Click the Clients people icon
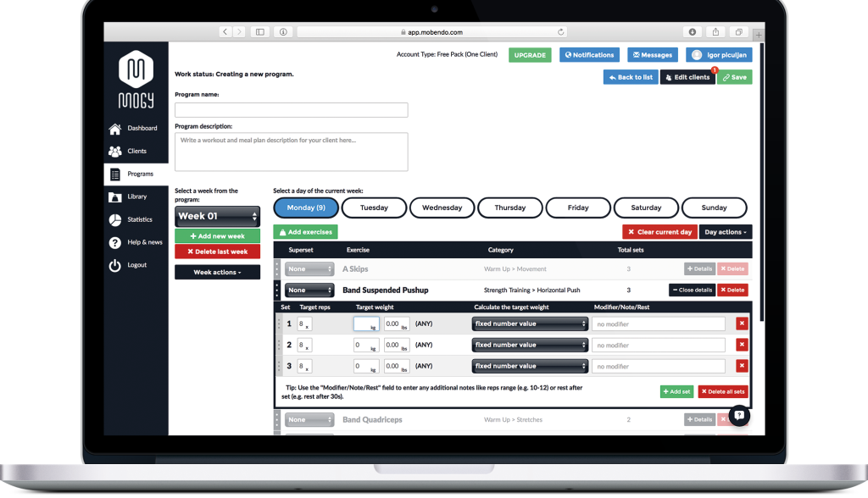The width and height of the screenshot is (868, 498). pyautogui.click(x=114, y=152)
